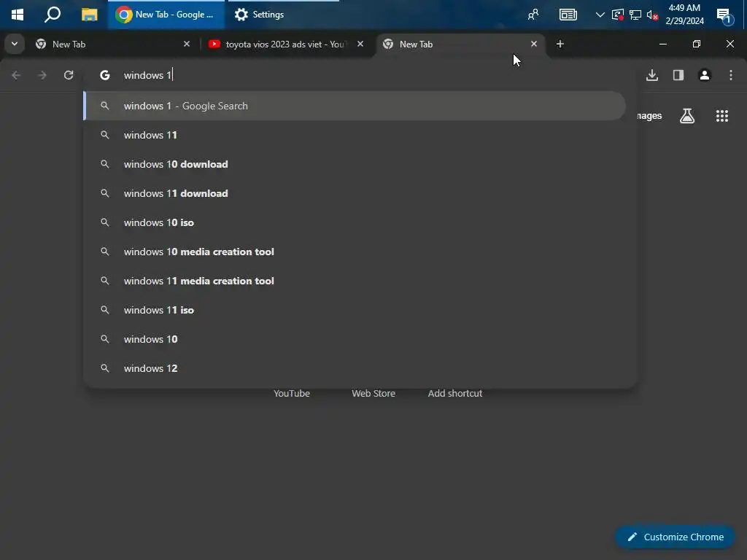Viewport: 747px width, 560px height.
Task: Pick the 'windows 12' suggestion
Action: 355,368
